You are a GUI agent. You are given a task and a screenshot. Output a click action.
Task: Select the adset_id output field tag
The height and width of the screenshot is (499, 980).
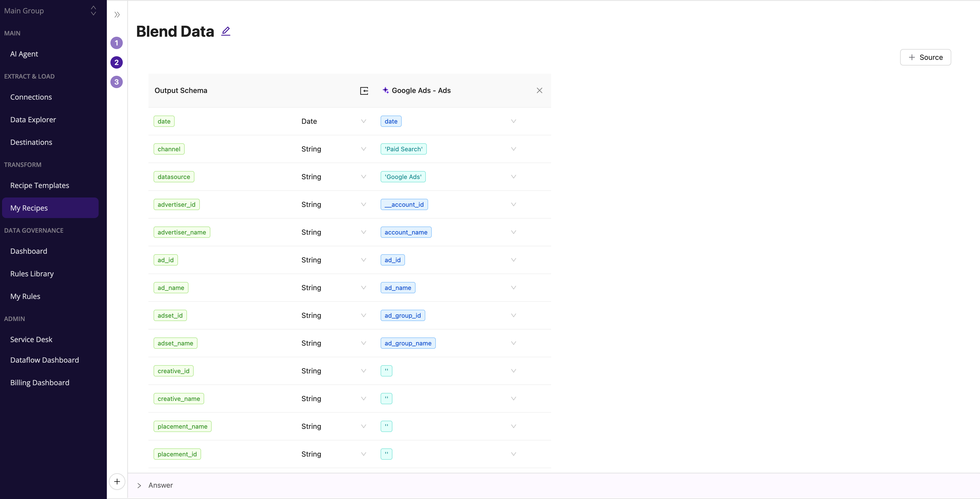pyautogui.click(x=170, y=315)
